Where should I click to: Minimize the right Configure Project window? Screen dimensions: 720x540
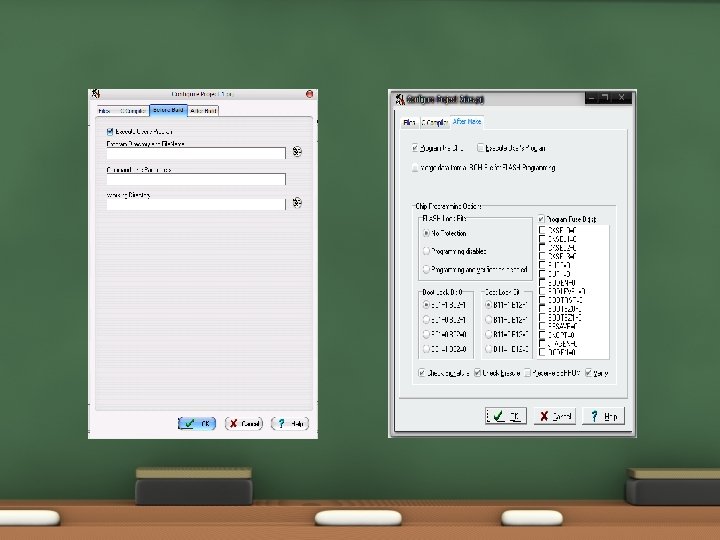(x=592, y=98)
